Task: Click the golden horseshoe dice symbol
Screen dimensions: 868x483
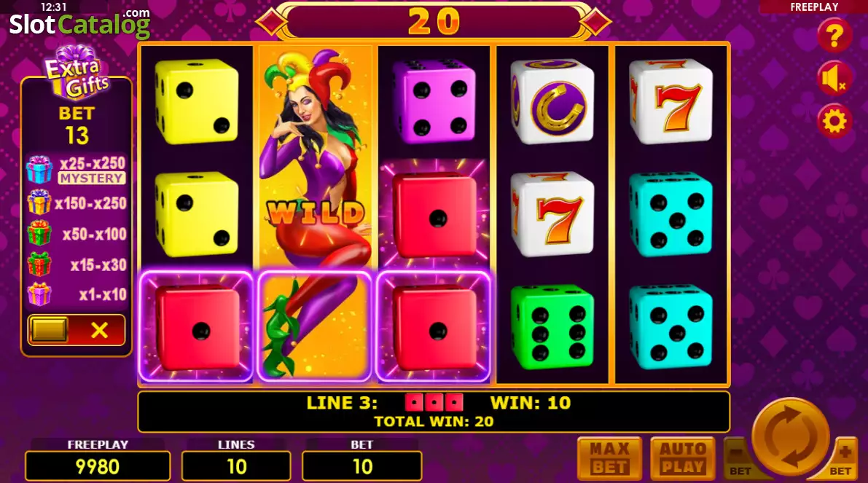Action: click(552, 102)
